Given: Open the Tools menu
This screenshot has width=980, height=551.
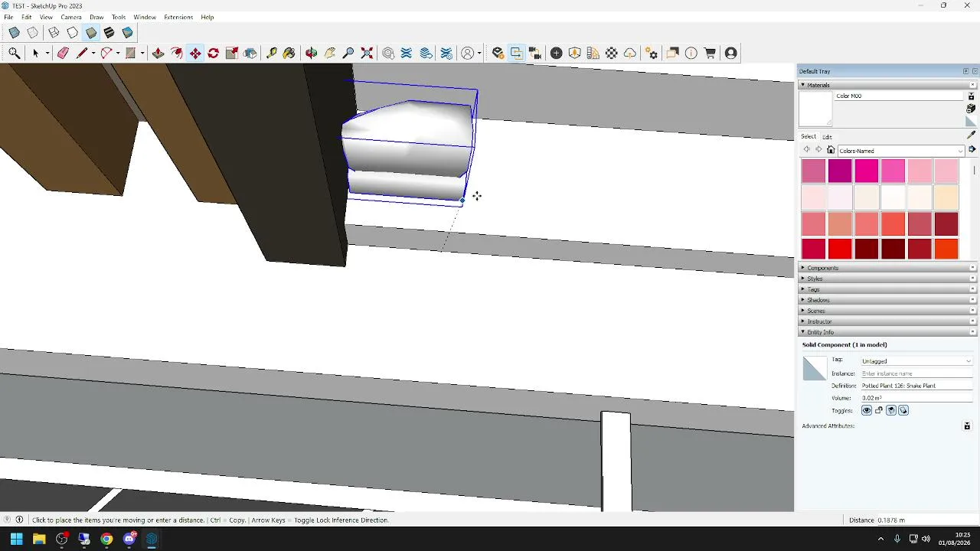Looking at the screenshot, I should tap(119, 17).
